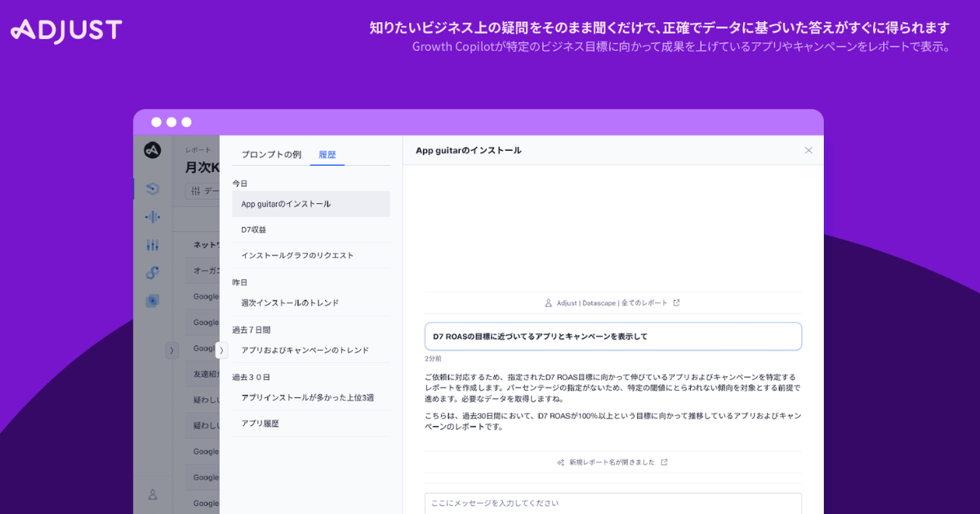This screenshot has width=980, height=514.
Task: Open history item インストールグラフのリクエスト
Action: [311, 255]
